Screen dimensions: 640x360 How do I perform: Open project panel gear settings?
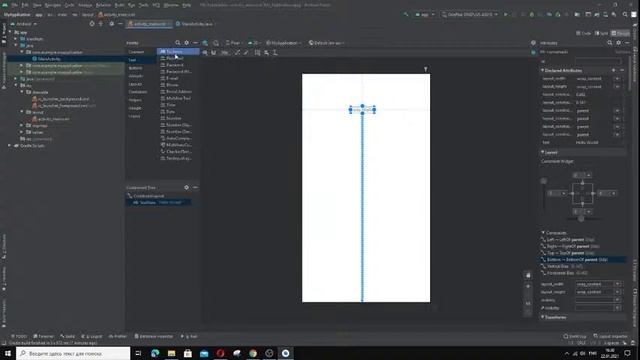coord(111,24)
